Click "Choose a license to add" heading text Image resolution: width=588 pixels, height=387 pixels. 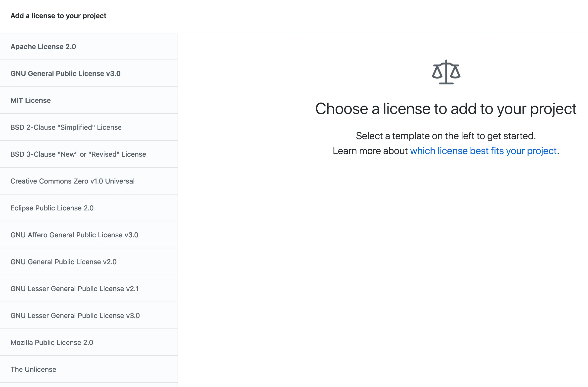point(446,109)
